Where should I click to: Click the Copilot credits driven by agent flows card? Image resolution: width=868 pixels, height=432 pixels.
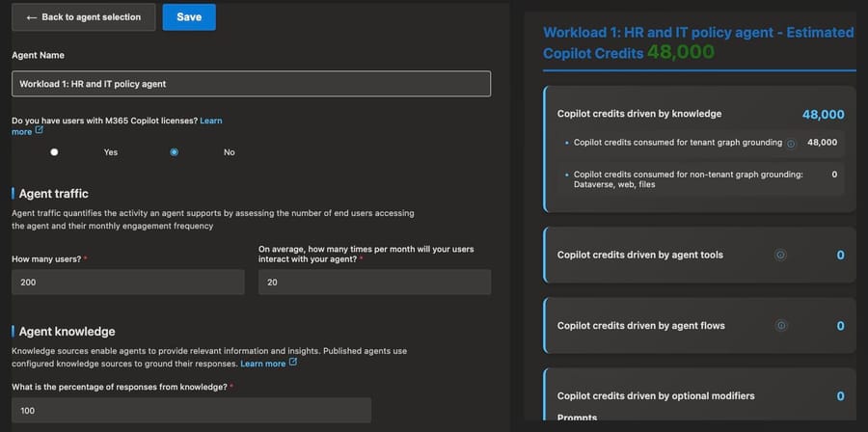700,326
